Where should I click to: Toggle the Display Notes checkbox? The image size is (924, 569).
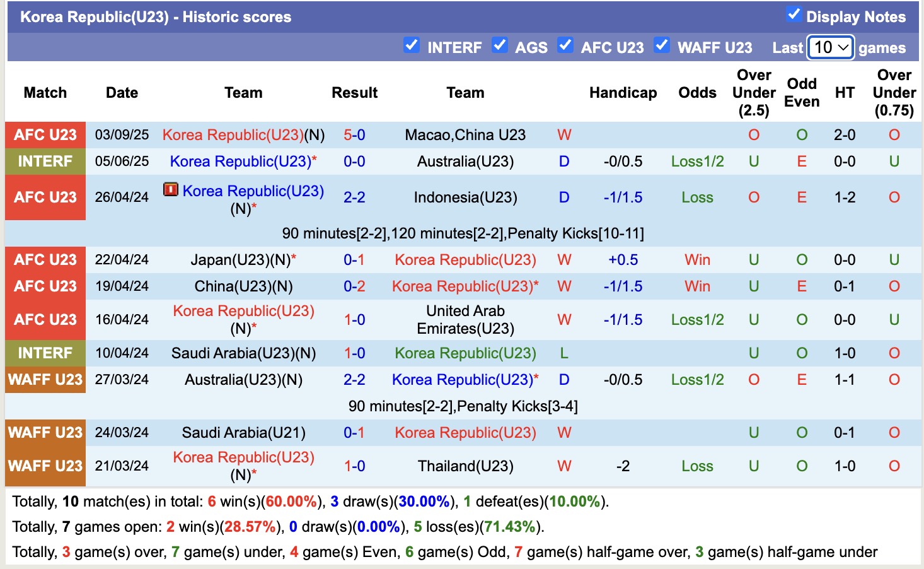[x=794, y=15]
